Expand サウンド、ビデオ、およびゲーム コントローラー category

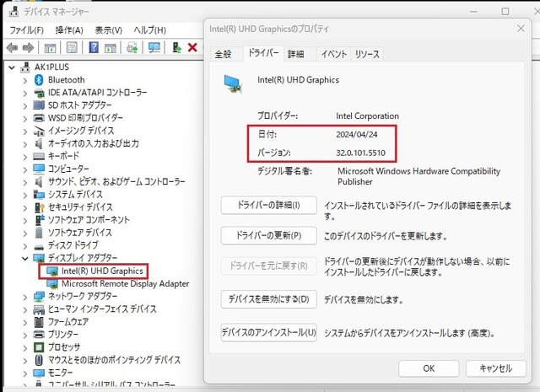tap(24, 182)
